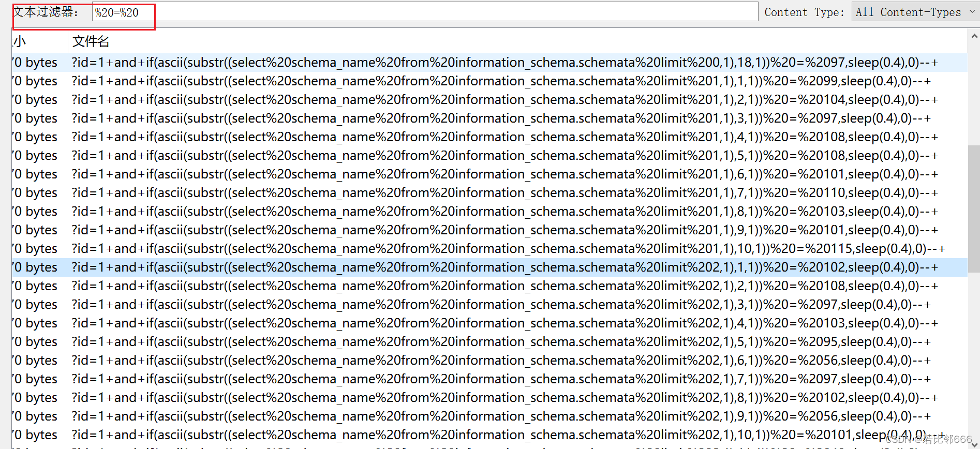Open the All Content-Types dropdown

point(915,12)
